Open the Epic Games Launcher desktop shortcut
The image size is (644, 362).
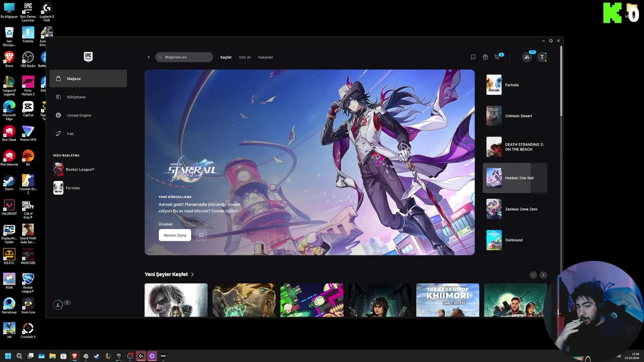click(x=28, y=12)
